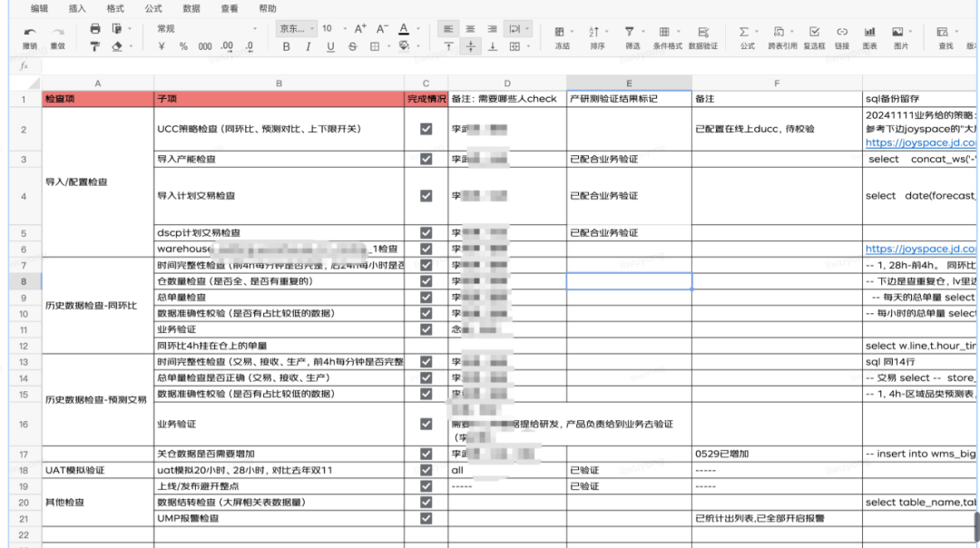Apply underline formatting icon
The height and width of the screenshot is (548, 980).
coord(330,46)
